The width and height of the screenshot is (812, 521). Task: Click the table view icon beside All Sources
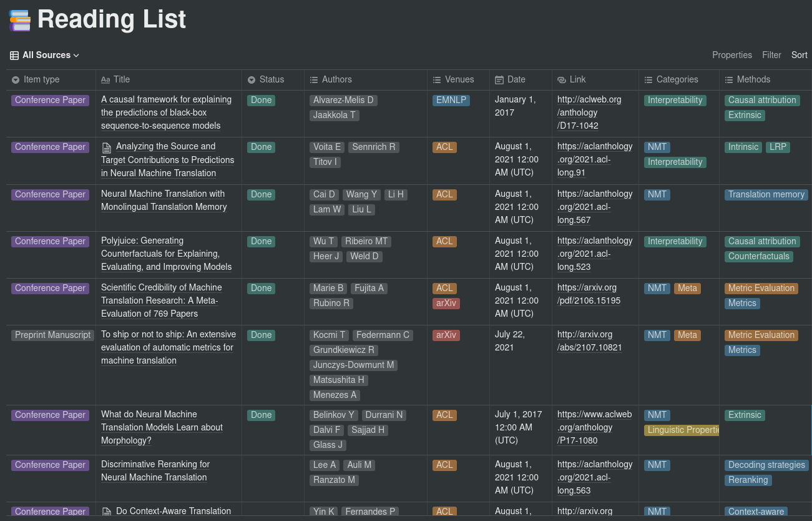point(14,56)
